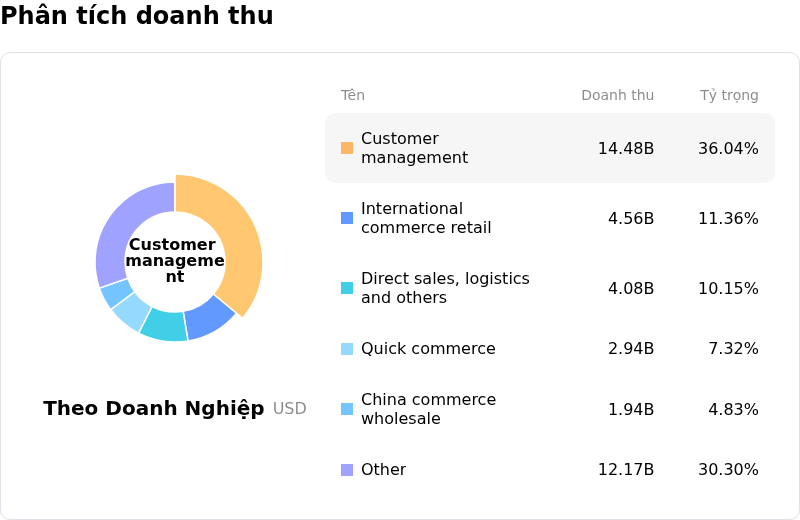Click the orange Customer management legend swatch
The height and width of the screenshot is (520, 800).
(x=347, y=148)
